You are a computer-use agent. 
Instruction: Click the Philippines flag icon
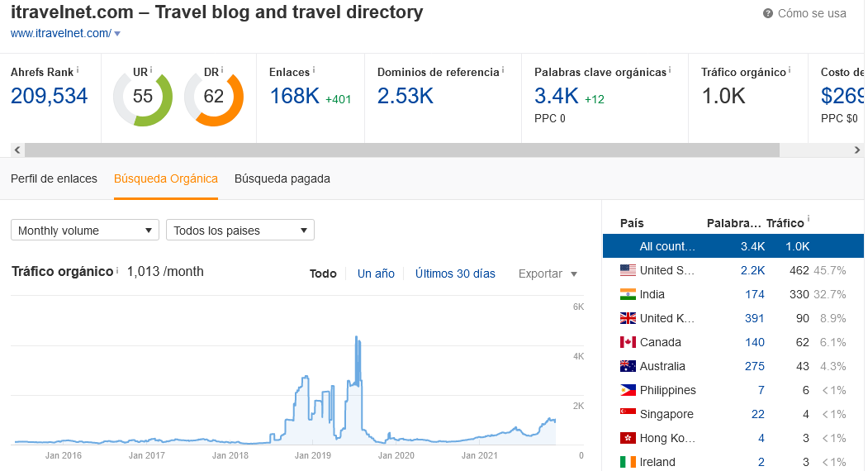pos(628,390)
